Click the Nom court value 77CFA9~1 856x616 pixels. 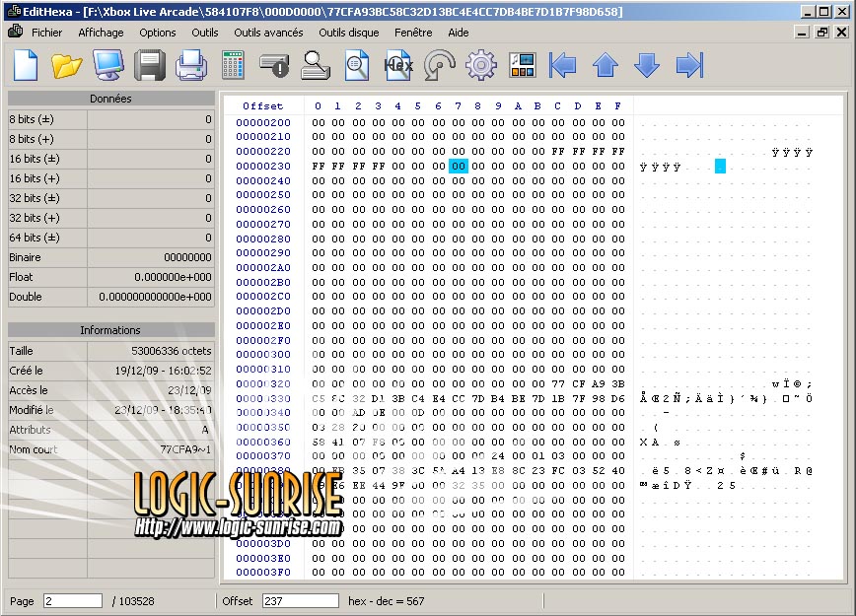[x=185, y=449]
